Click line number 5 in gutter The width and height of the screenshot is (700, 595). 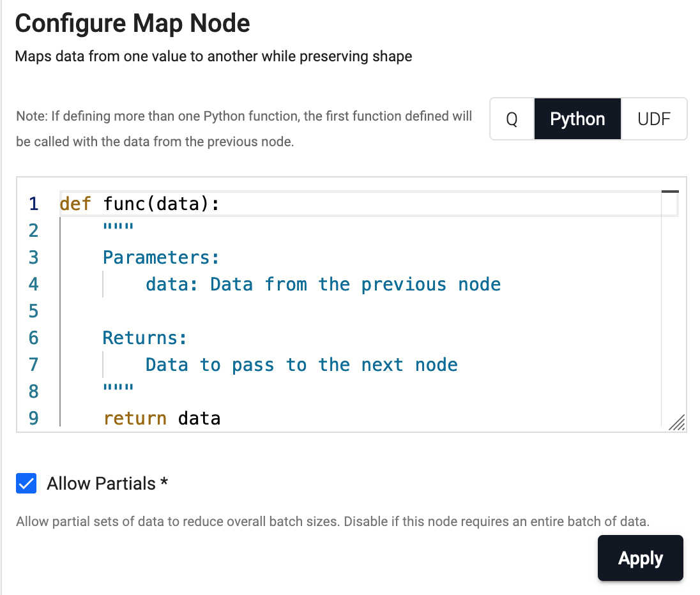33,311
